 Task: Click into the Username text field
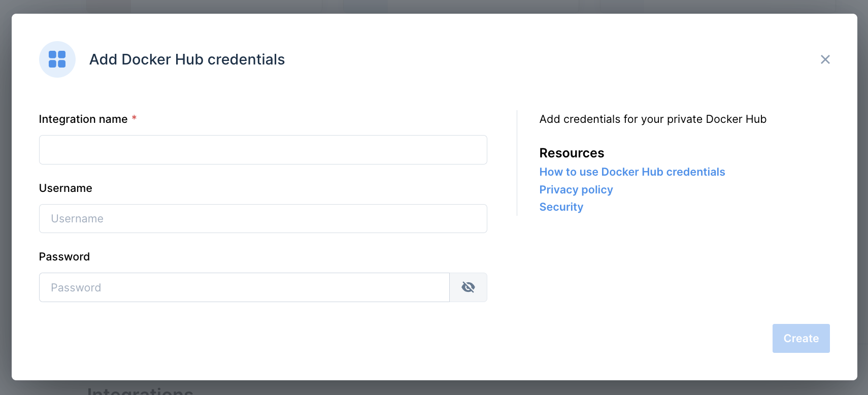(x=263, y=219)
